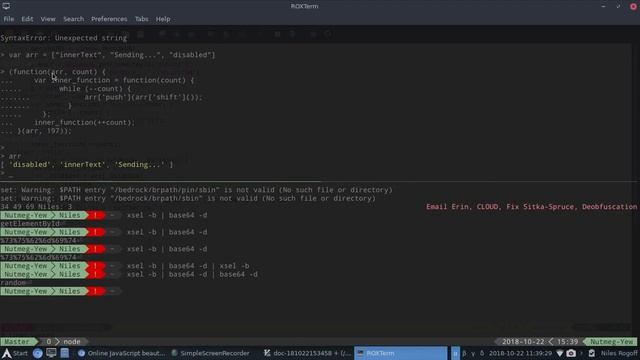Click the '34 49 69 Niles: 3' line
The image size is (640, 360).
coord(36,207)
